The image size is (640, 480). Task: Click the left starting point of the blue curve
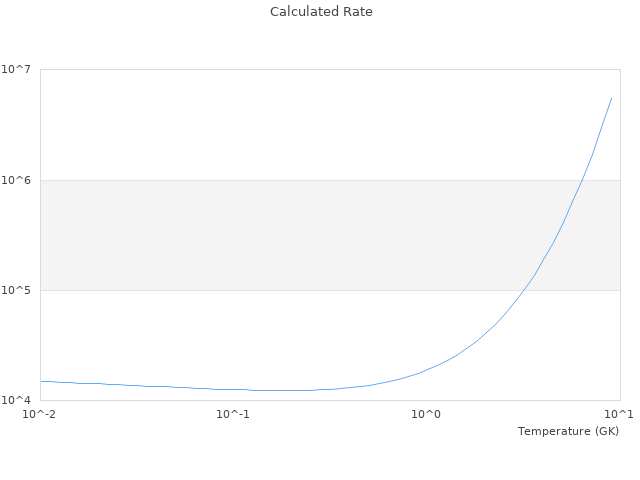(x=41, y=381)
